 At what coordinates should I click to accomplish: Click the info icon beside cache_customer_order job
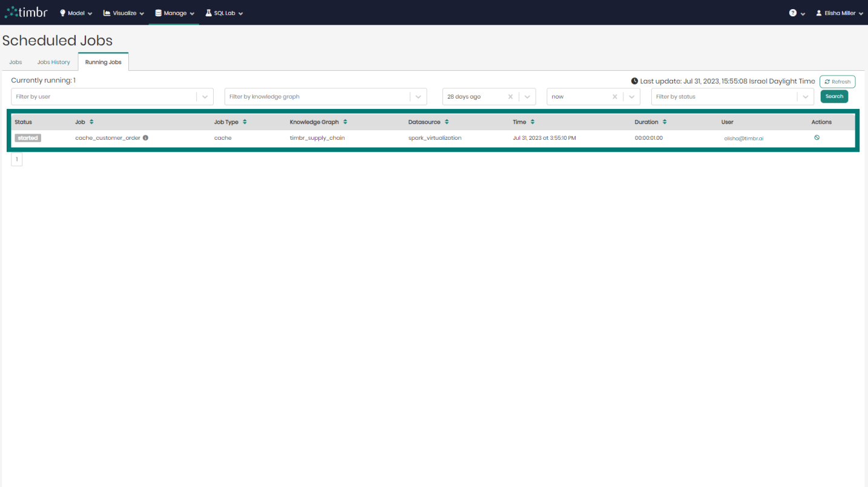coord(145,137)
